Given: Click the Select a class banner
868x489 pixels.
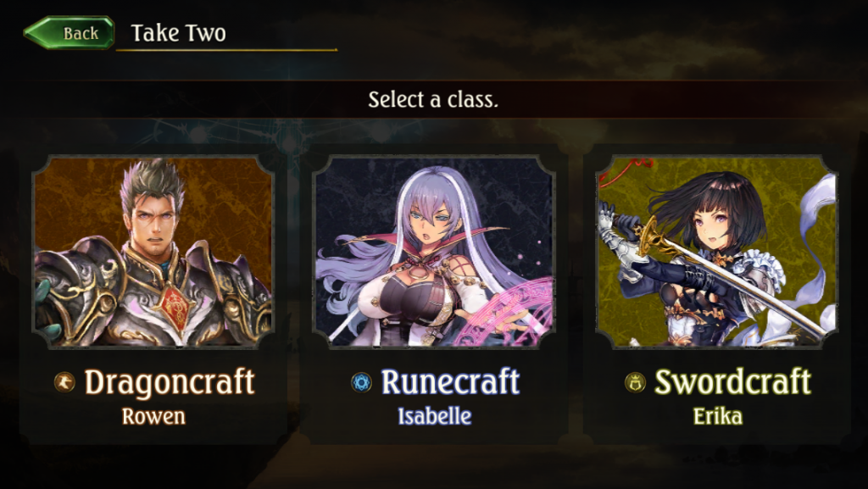Looking at the screenshot, I should pyautogui.click(x=433, y=99).
